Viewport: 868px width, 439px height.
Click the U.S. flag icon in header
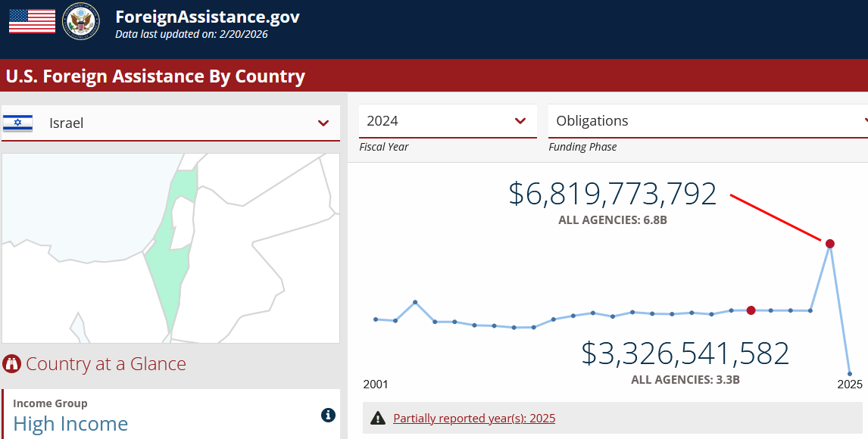(x=32, y=21)
